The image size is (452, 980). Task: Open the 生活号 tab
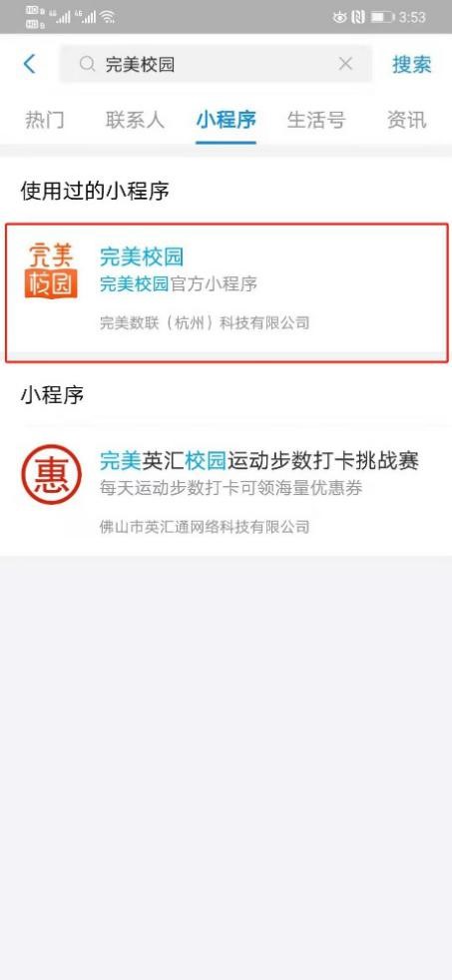316,120
